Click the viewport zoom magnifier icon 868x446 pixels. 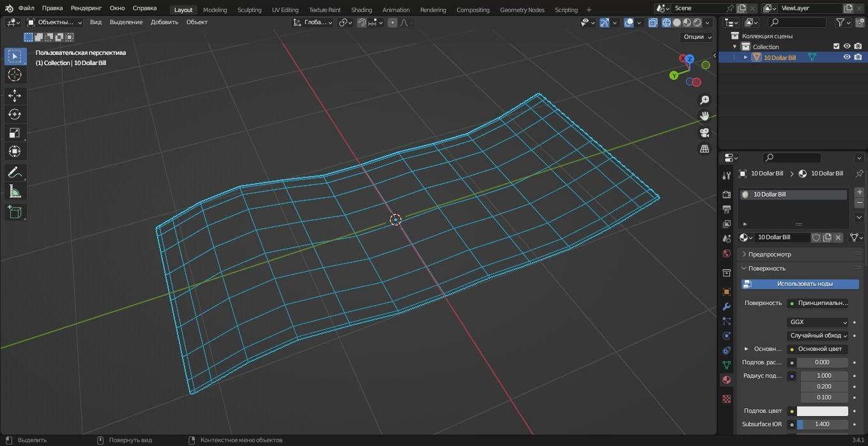click(x=704, y=100)
